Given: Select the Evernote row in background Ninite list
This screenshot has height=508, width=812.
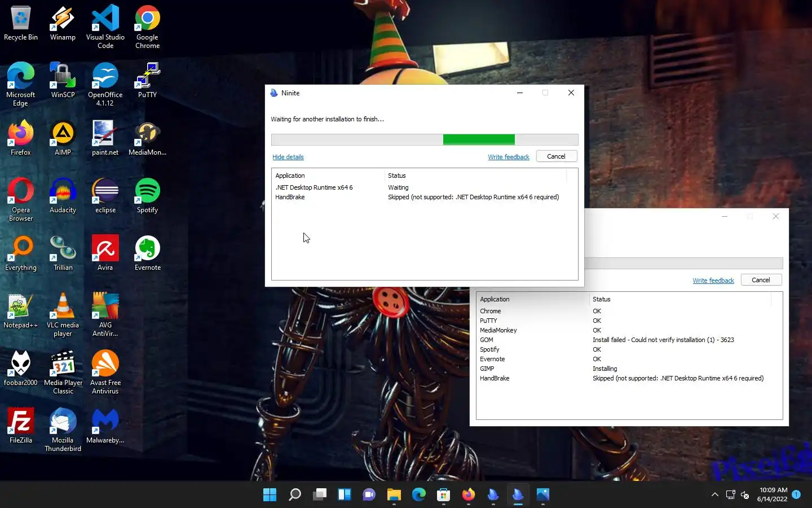Looking at the screenshot, I should 629,359.
